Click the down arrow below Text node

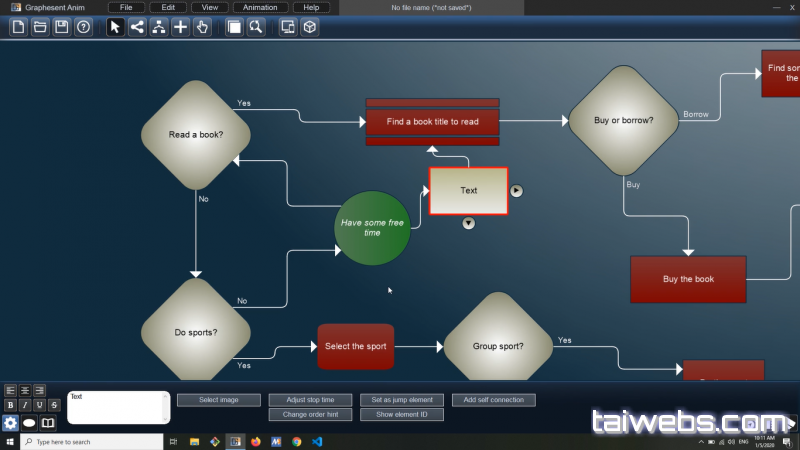pyautogui.click(x=468, y=223)
